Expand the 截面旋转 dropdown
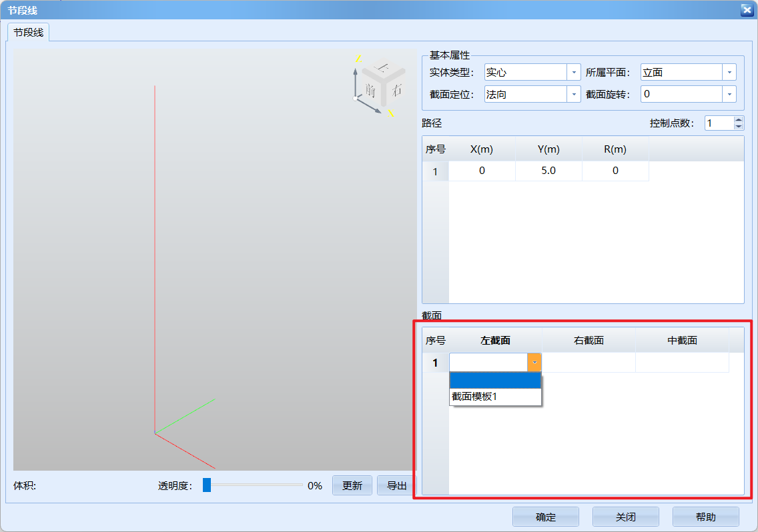 [729, 95]
